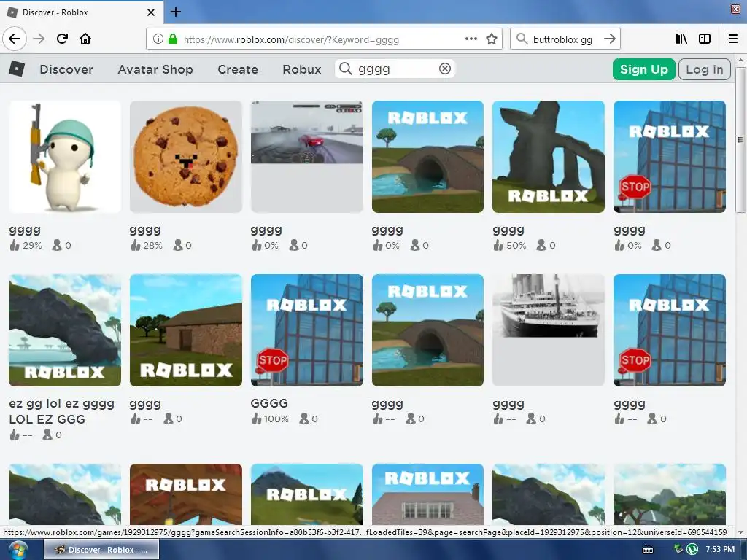Open a new browser tab
The image size is (747, 560).
tap(175, 12)
